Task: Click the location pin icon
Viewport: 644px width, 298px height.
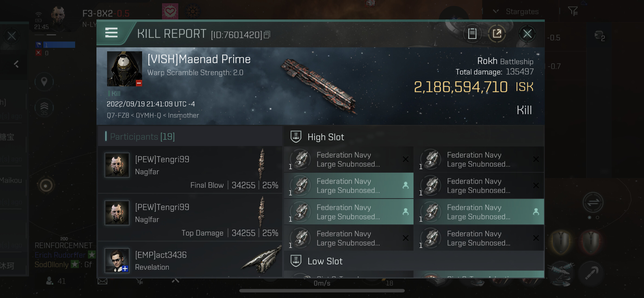Action: point(44,82)
